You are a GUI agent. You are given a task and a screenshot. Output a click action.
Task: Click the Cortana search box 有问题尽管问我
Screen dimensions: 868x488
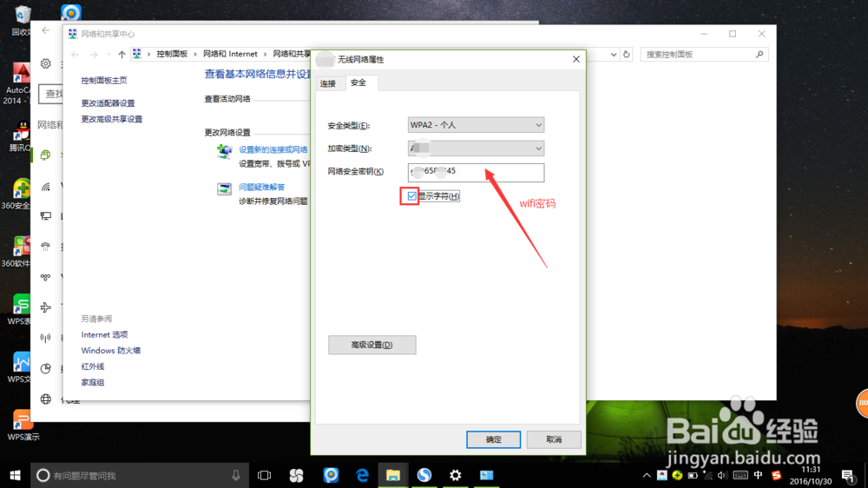pos(140,475)
